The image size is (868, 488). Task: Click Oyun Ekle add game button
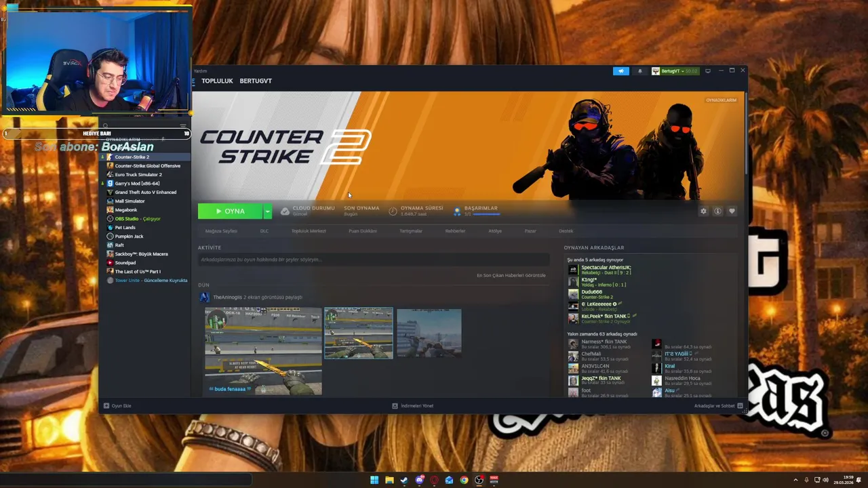(x=118, y=405)
